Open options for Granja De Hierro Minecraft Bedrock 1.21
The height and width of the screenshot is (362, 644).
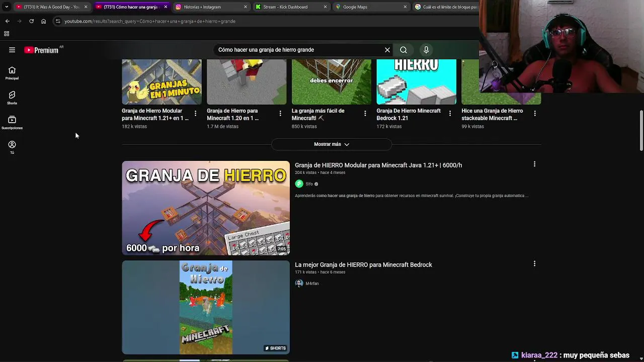pyautogui.click(x=450, y=114)
